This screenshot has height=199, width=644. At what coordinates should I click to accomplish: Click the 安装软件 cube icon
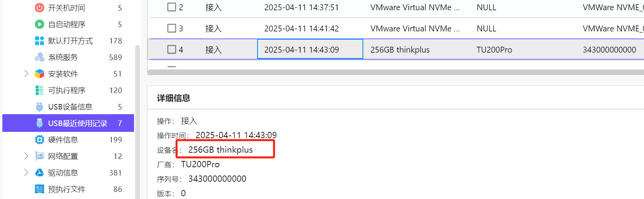(39, 73)
